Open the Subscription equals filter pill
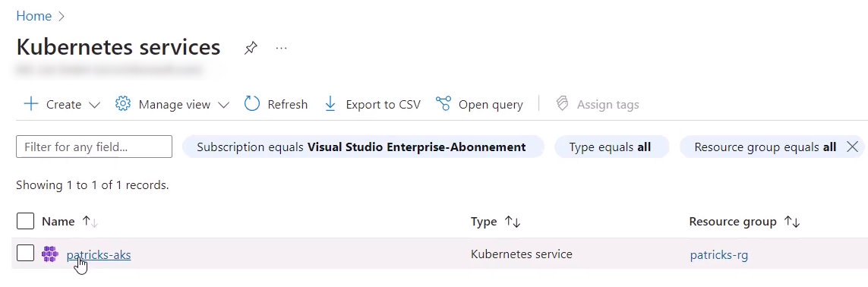 pyautogui.click(x=362, y=147)
